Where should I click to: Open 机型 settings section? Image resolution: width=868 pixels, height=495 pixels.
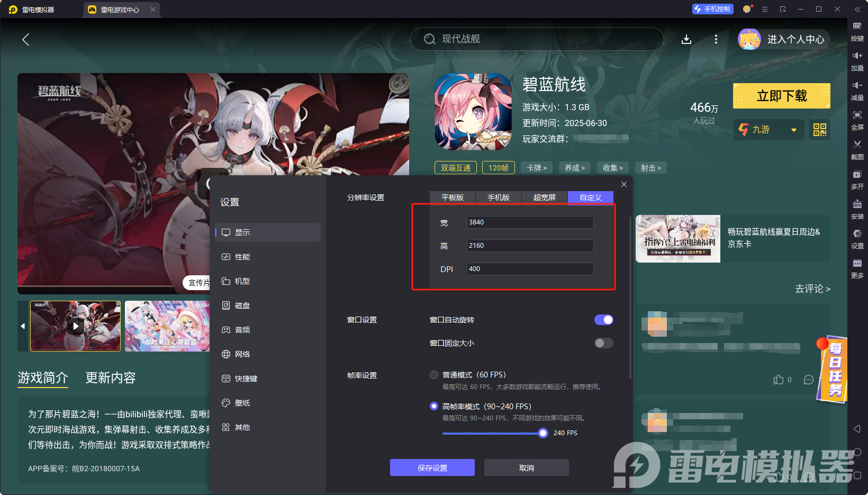268,281
